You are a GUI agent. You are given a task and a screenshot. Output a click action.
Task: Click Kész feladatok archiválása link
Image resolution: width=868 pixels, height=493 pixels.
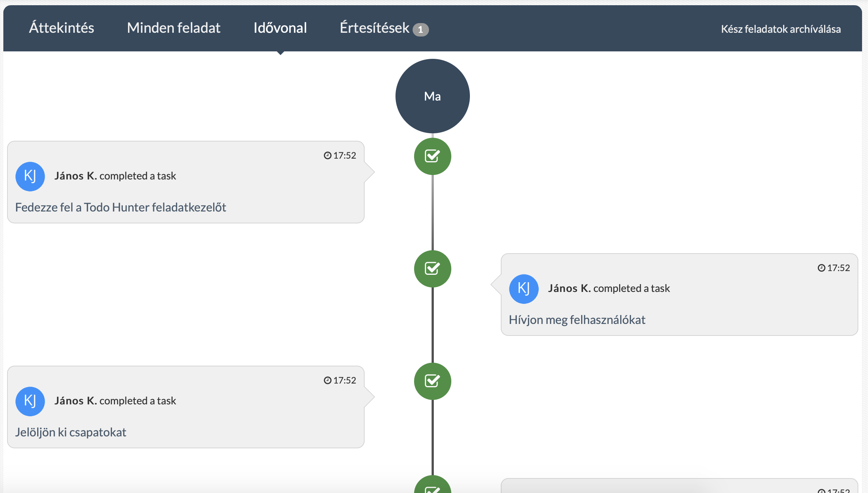781,29
